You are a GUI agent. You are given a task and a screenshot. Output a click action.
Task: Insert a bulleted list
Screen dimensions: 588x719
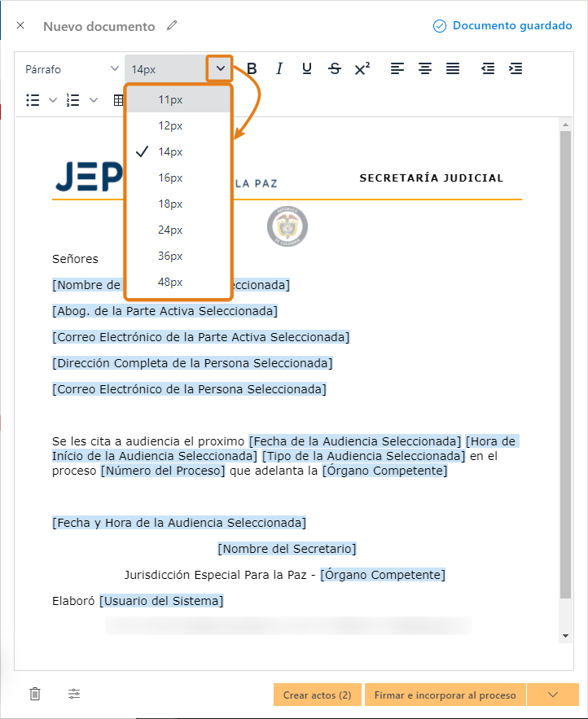pyautogui.click(x=33, y=100)
